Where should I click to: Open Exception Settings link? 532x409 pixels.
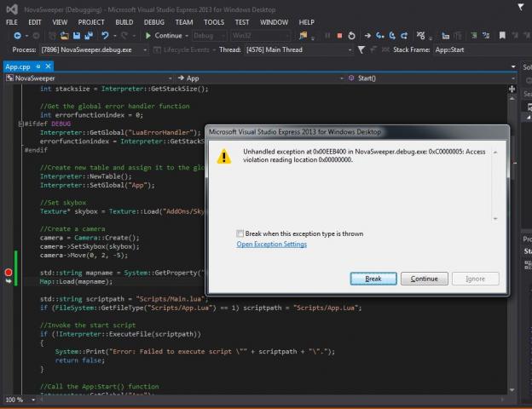click(x=271, y=245)
